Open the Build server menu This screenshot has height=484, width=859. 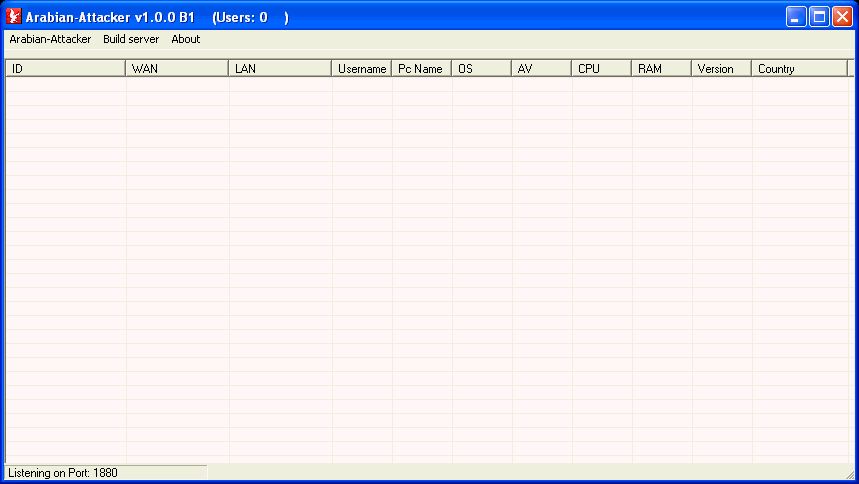[x=131, y=39]
